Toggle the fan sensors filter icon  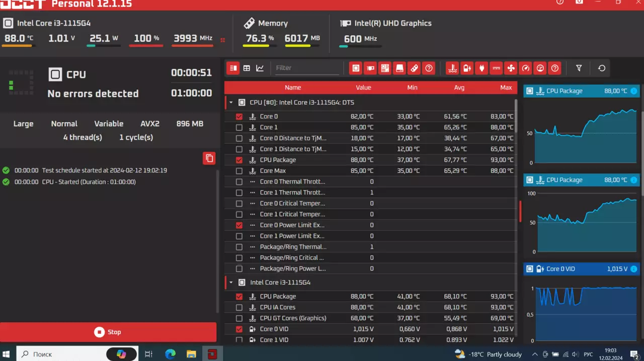coord(511,68)
